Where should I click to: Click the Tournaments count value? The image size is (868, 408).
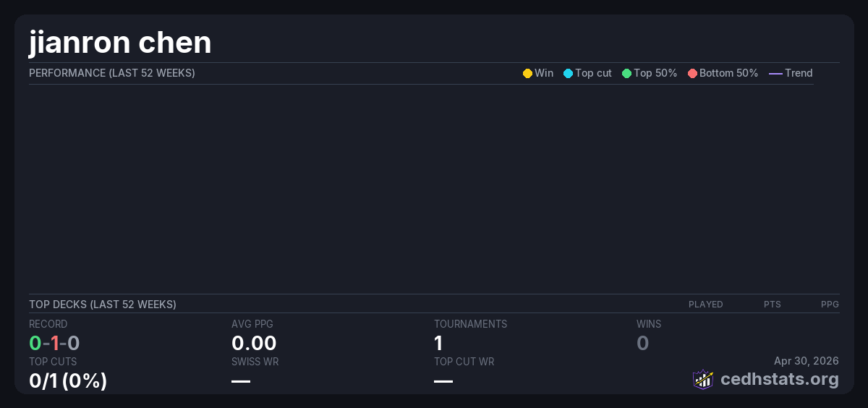tap(438, 343)
